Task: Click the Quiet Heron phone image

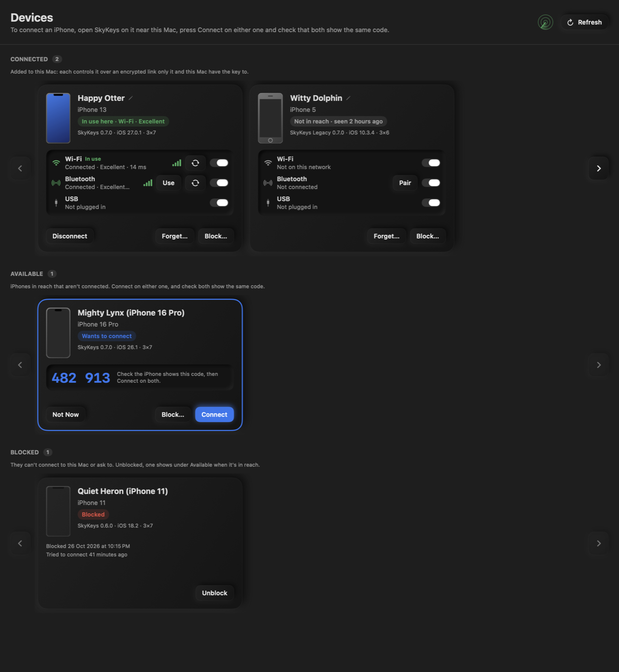Action: coord(58,511)
